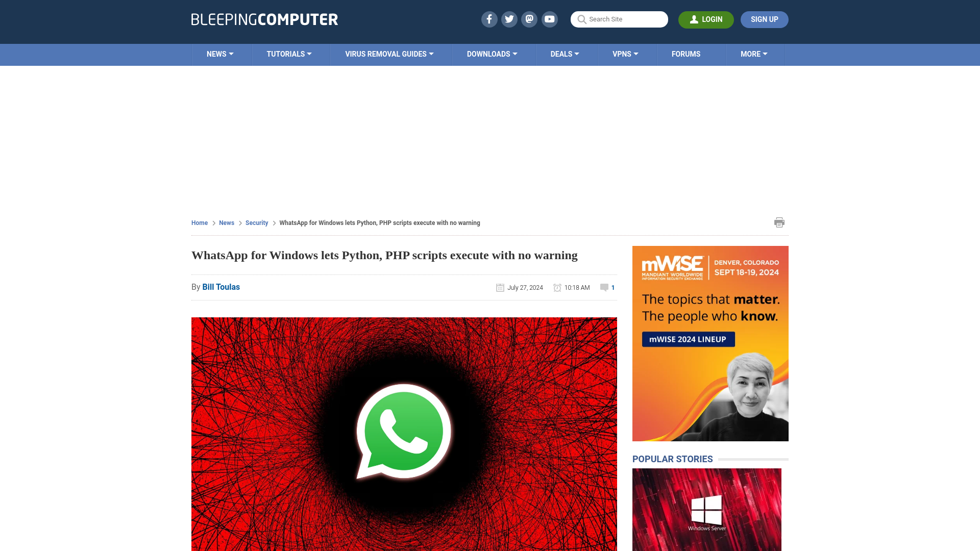
Task: Click the FORUMS menu item
Action: [686, 54]
